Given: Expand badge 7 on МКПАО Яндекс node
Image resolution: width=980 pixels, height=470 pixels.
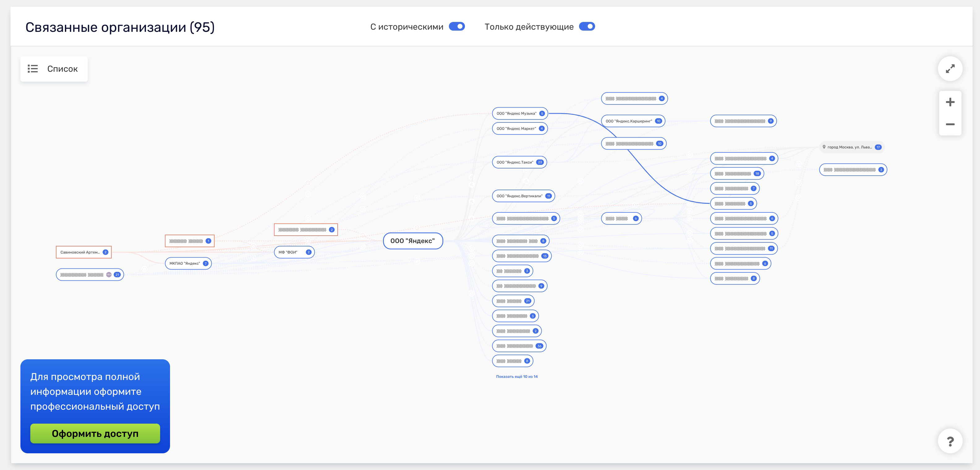Looking at the screenshot, I should pos(206,263).
